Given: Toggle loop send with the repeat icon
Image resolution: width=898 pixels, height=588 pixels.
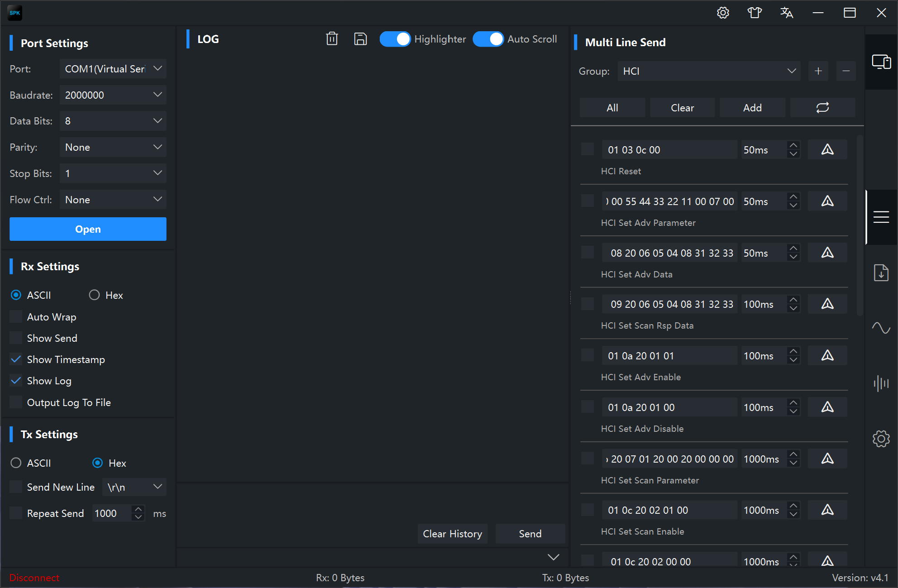Looking at the screenshot, I should tap(822, 107).
